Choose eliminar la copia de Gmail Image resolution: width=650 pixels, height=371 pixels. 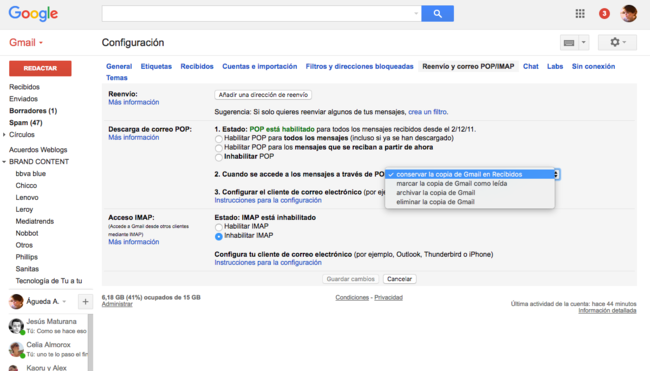point(470,202)
